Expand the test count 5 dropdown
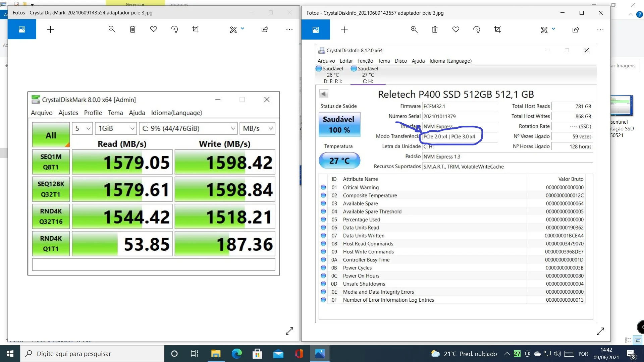This screenshot has height=362, width=644. (82, 129)
